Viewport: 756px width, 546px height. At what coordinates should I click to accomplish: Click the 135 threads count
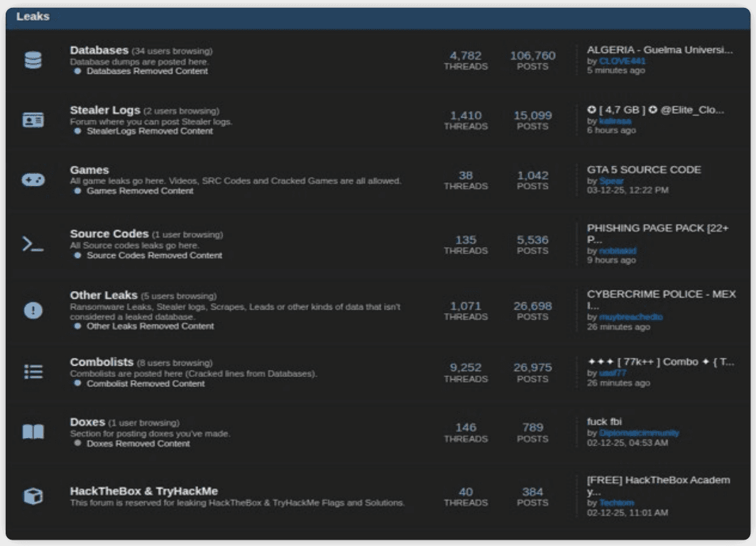(x=466, y=240)
